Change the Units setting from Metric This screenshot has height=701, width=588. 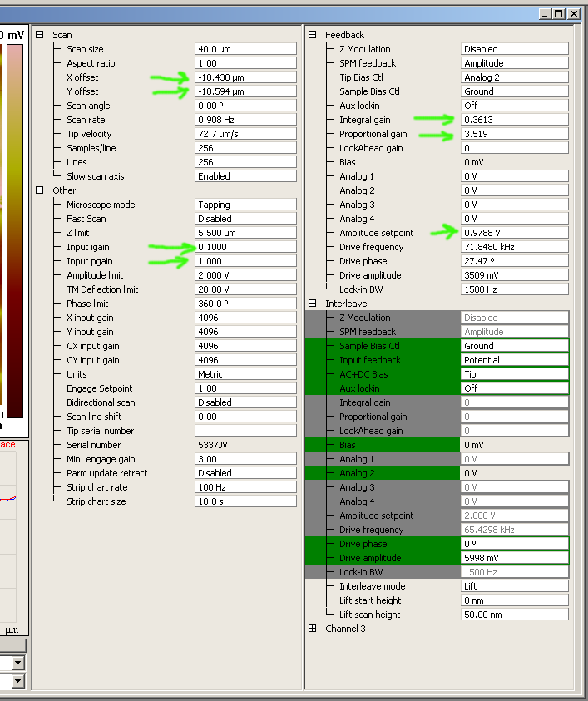[x=245, y=373]
